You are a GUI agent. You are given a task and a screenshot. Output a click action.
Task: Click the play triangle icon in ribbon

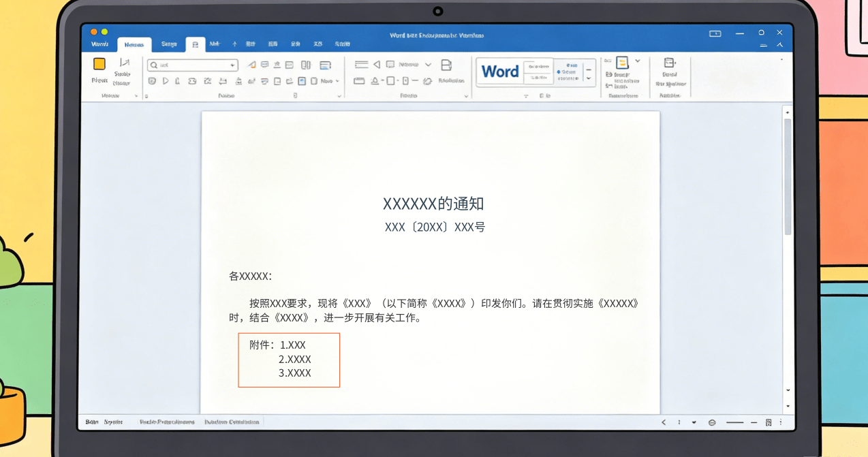click(x=166, y=81)
